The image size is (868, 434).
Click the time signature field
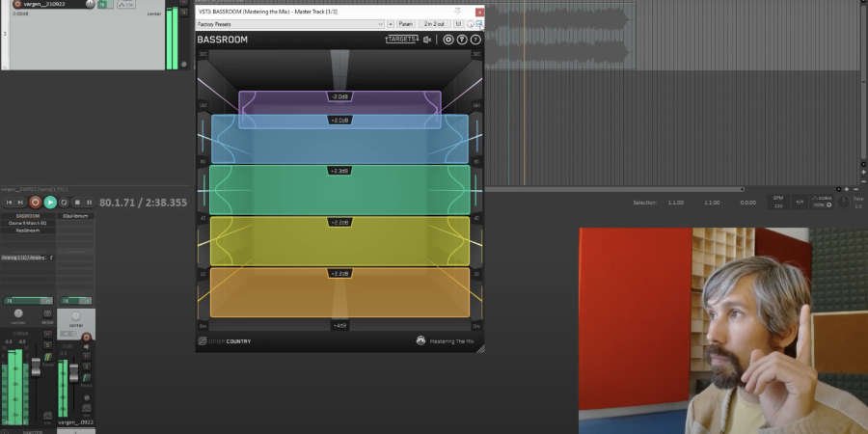800,203
